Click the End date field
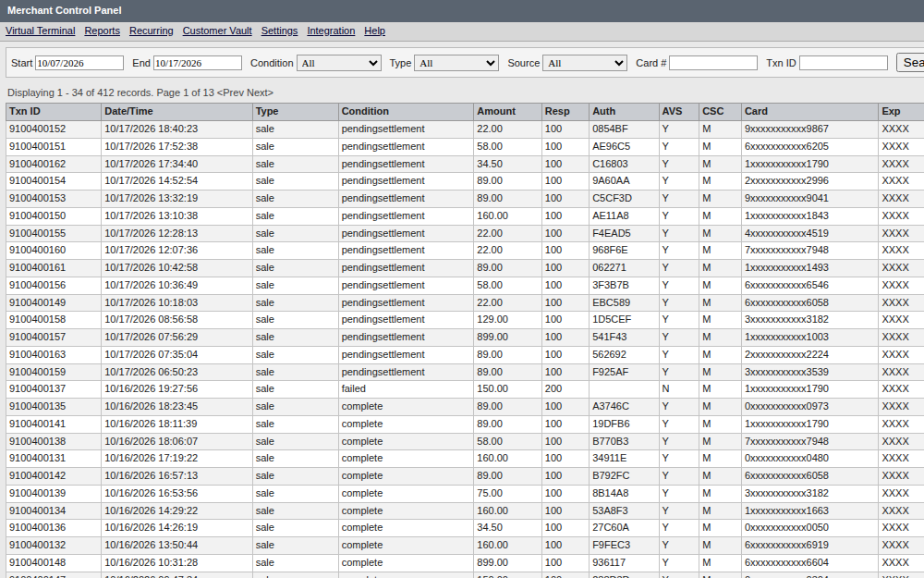Screen dimensions: 924x578 pyautogui.click(x=198, y=63)
